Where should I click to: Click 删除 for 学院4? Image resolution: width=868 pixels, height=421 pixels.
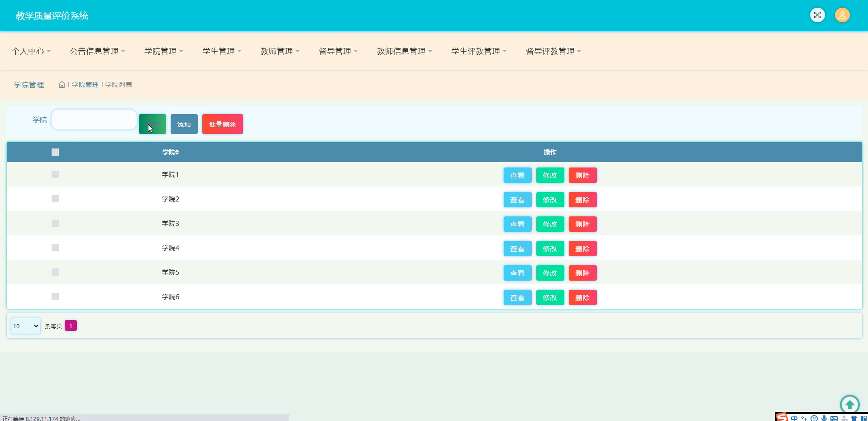[583, 249]
